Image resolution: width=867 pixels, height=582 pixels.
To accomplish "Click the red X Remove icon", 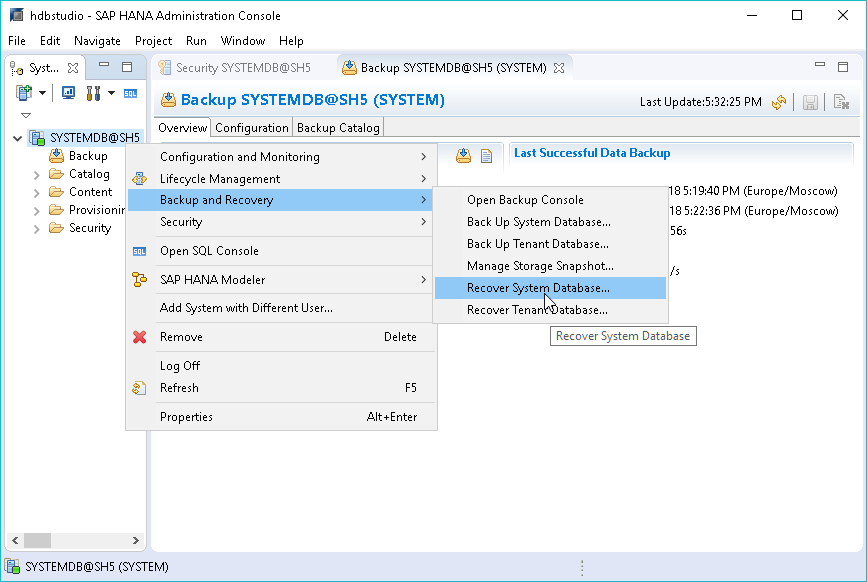I will [x=140, y=337].
